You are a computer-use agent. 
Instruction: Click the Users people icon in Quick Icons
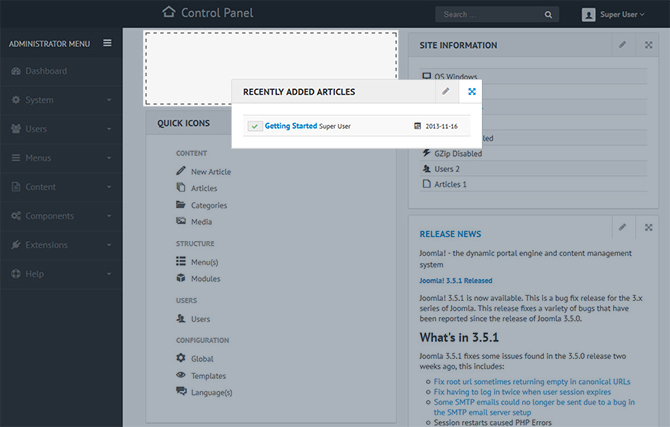(181, 318)
